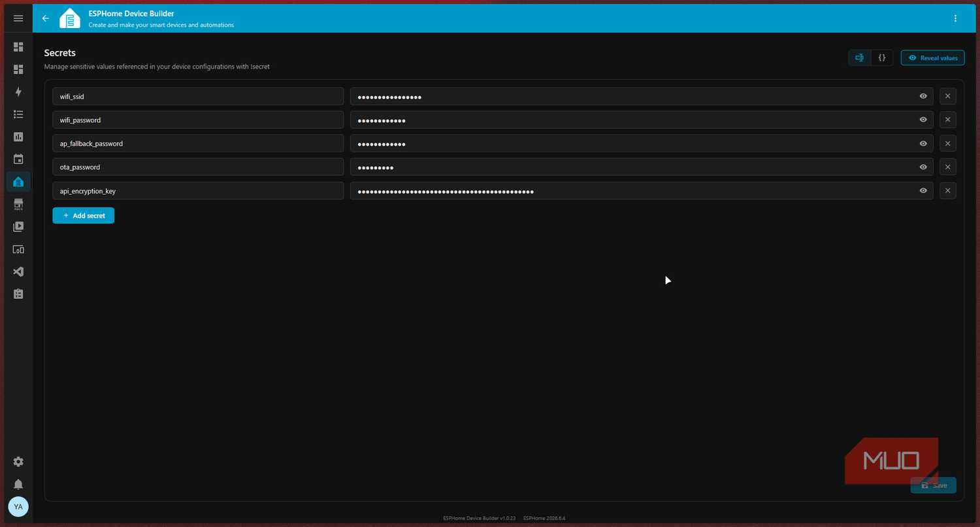
Task: Click the Save button
Action: click(x=934, y=485)
